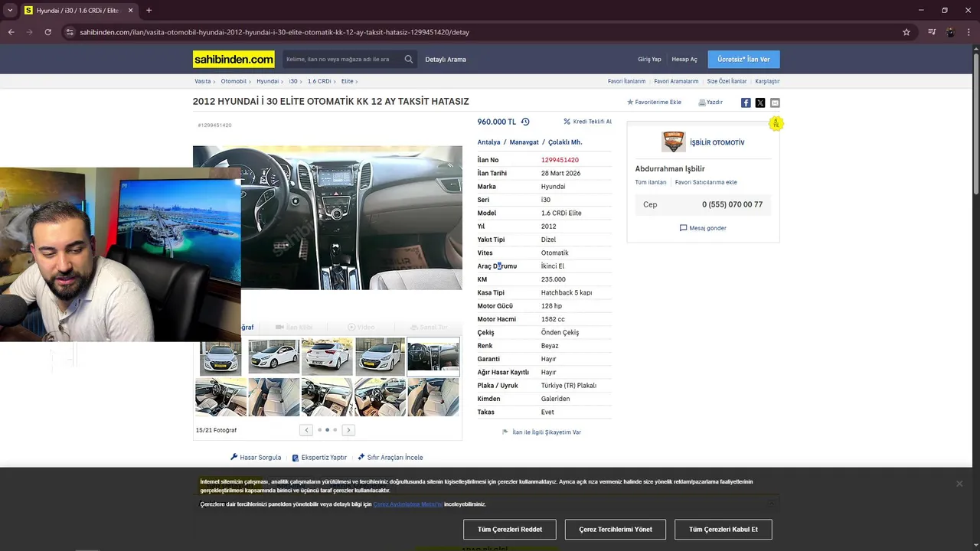Open Çerez Aydınlatma Metni link
Viewport: 980px width, 551px height.
pos(408,504)
